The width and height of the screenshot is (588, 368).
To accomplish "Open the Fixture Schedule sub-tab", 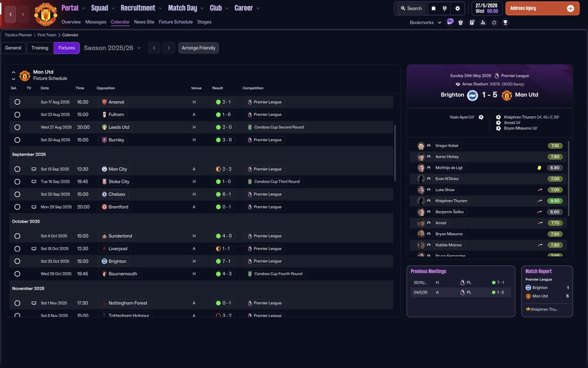I will 176,22.
